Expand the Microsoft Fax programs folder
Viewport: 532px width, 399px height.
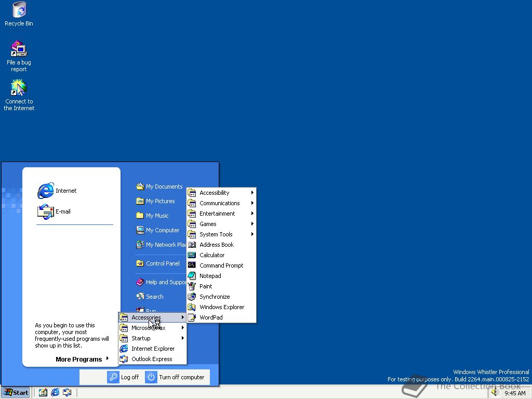[152, 328]
